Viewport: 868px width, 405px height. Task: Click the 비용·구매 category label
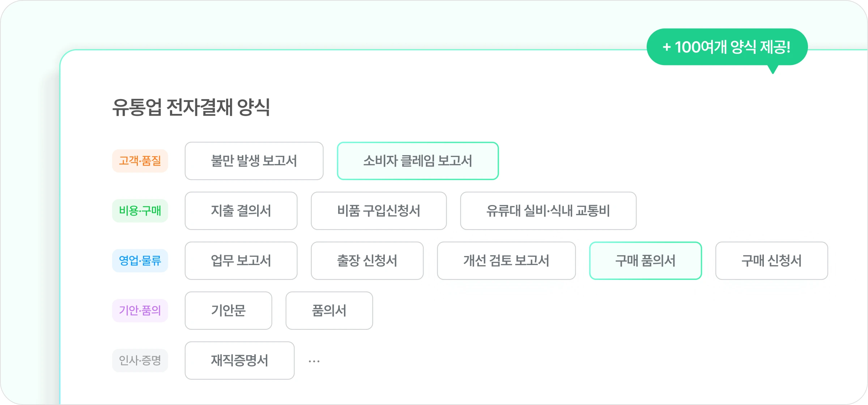click(x=140, y=211)
